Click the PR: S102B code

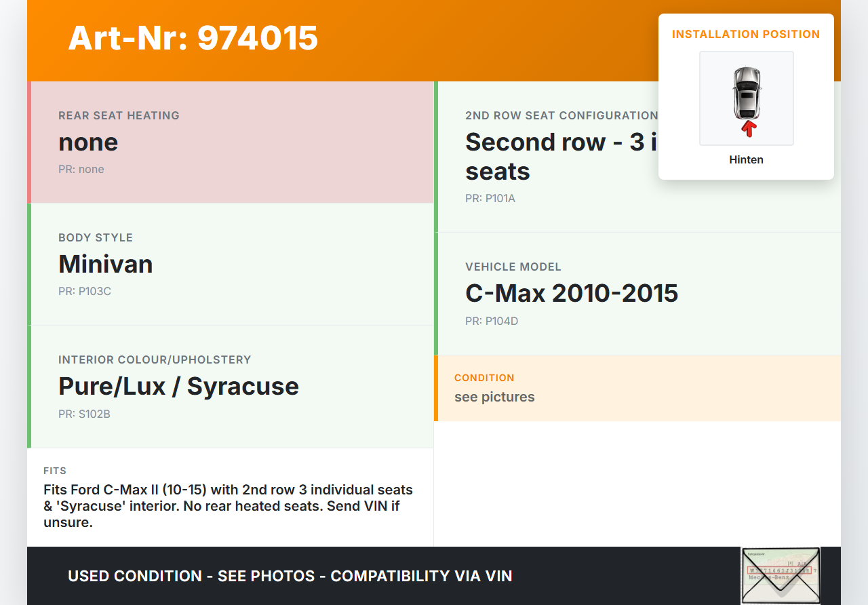(84, 414)
